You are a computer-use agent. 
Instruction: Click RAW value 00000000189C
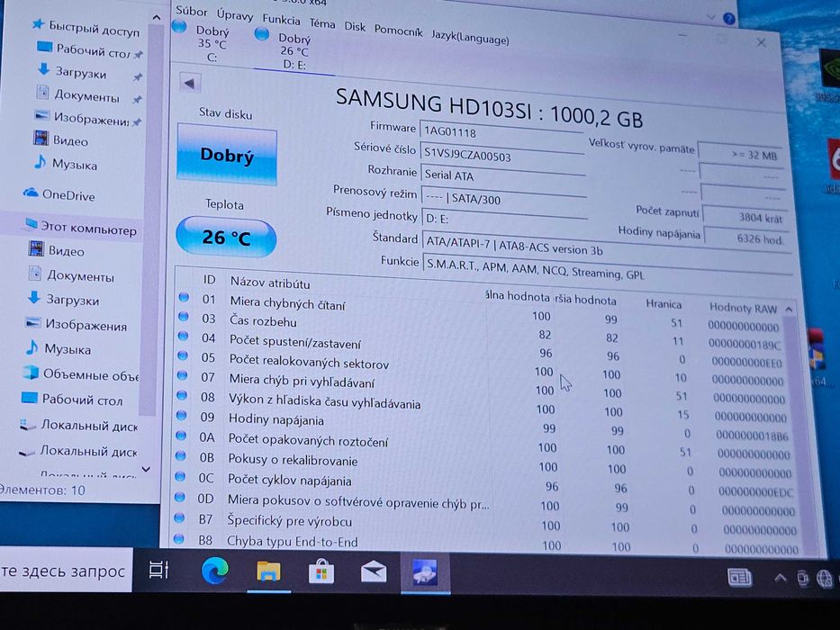pos(745,345)
